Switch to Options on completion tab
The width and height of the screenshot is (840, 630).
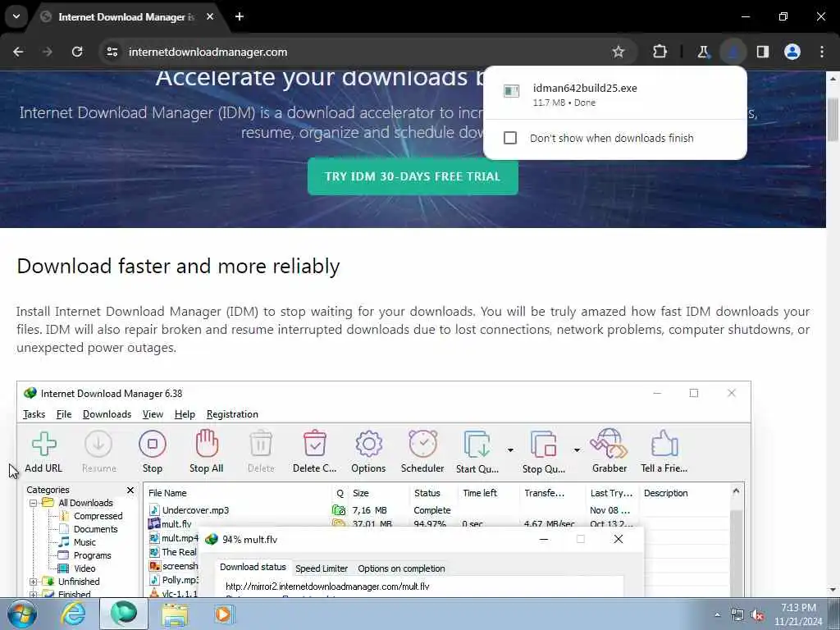click(x=401, y=568)
